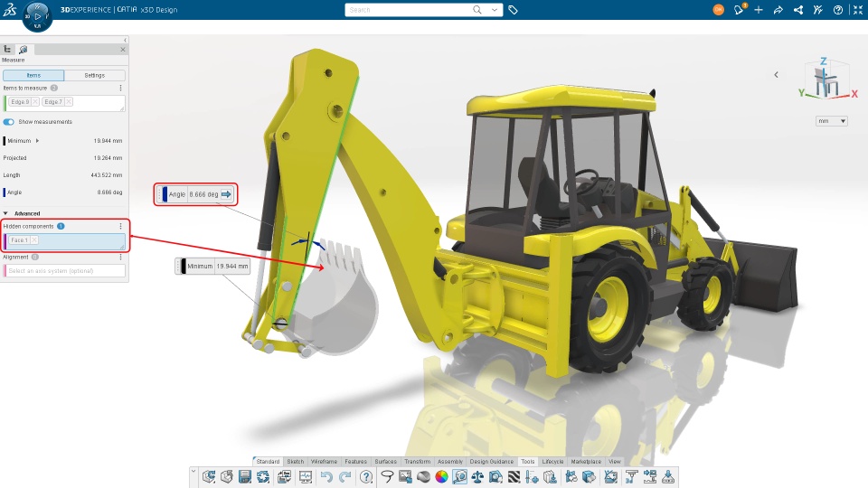The height and width of the screenshot is (488, 868).
Task: Collapse the Advanced section
Action: 5,213
